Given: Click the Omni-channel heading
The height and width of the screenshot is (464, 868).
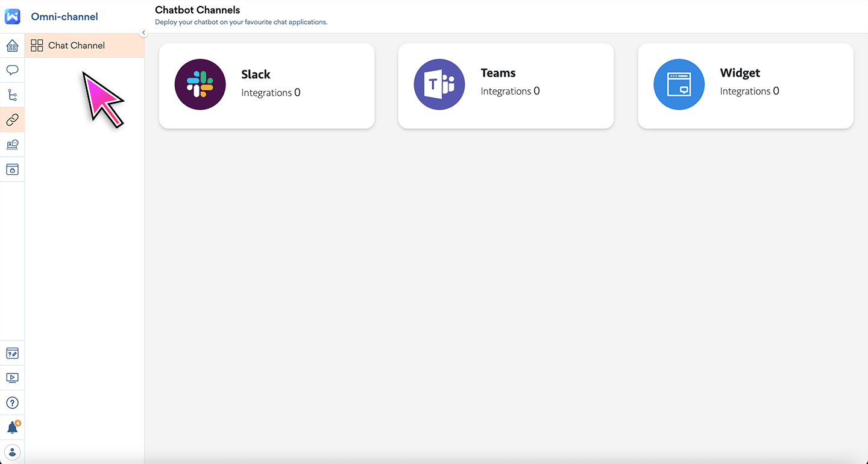Looking at the screenshot, I should point(64,16).
